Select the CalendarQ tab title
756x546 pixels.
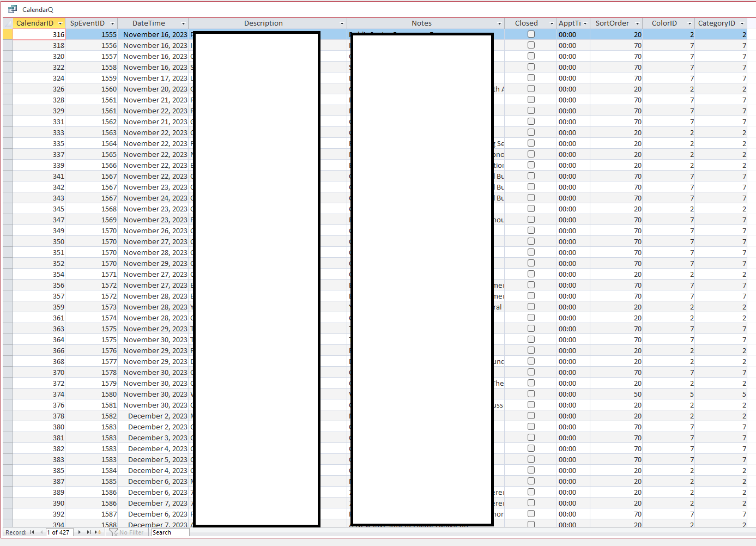tap(38, 10)
